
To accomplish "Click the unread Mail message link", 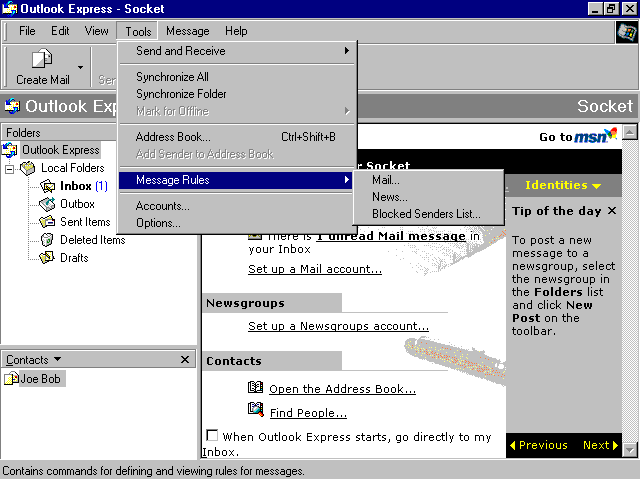I will pos(391,236).
